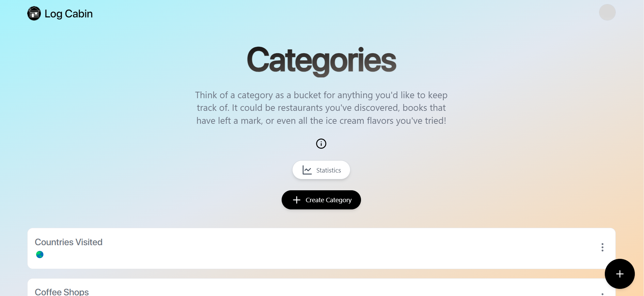Viewport: 644px width, 296px height.
Task: Click the Categories page heading
Action: [x=321, y=60]
